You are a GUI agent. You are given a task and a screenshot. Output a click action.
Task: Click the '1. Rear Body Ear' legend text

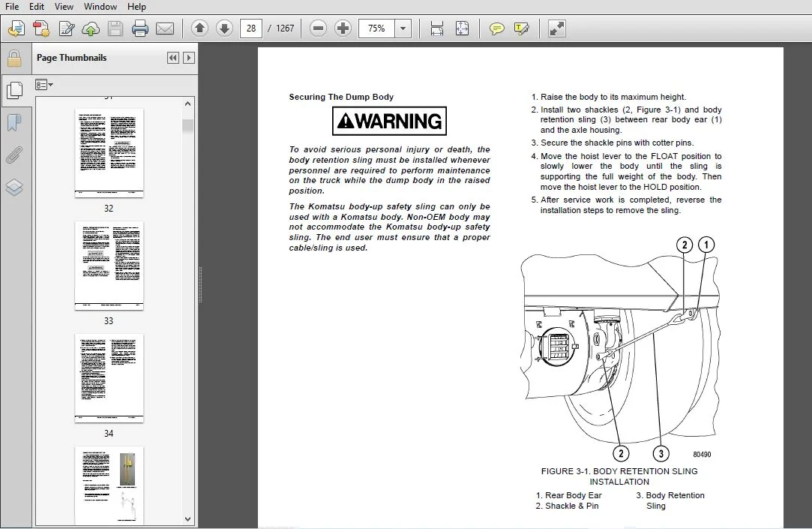pos(568,495)
